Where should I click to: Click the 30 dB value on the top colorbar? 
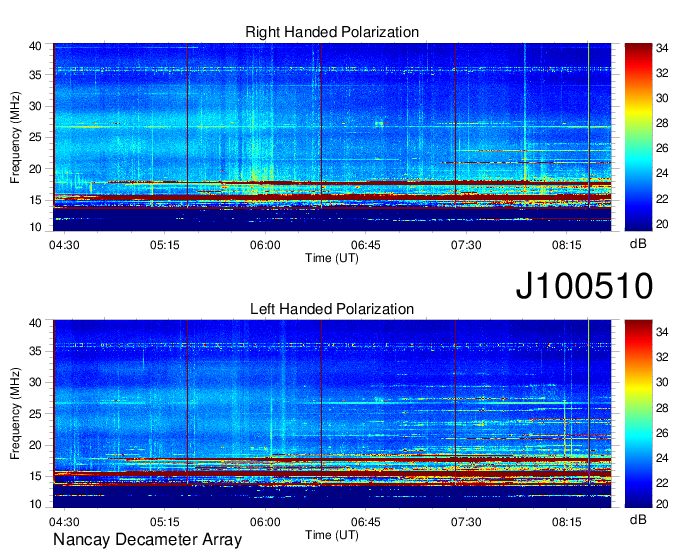pyautogui.click(x=662, y=98)
